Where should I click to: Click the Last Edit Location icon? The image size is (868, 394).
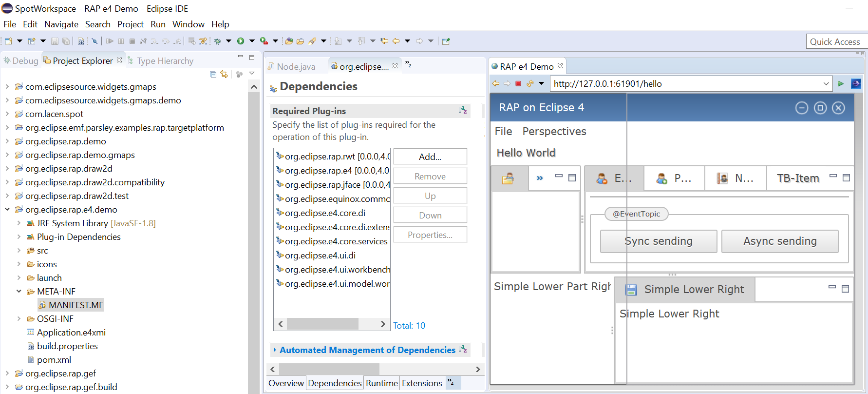[x=384, y=41]
